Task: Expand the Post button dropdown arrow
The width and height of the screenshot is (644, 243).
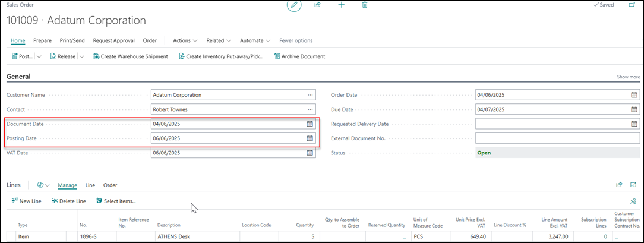Action: pos(39,57)
